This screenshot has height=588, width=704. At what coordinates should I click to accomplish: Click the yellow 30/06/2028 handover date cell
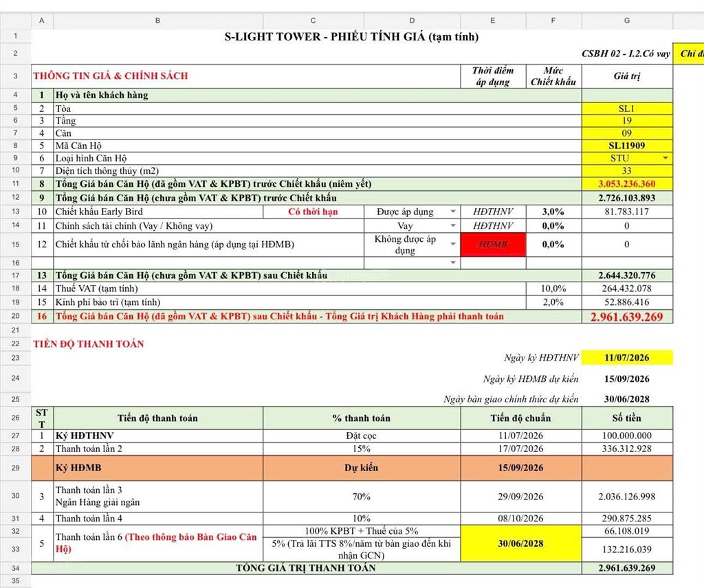click(521, 543)
